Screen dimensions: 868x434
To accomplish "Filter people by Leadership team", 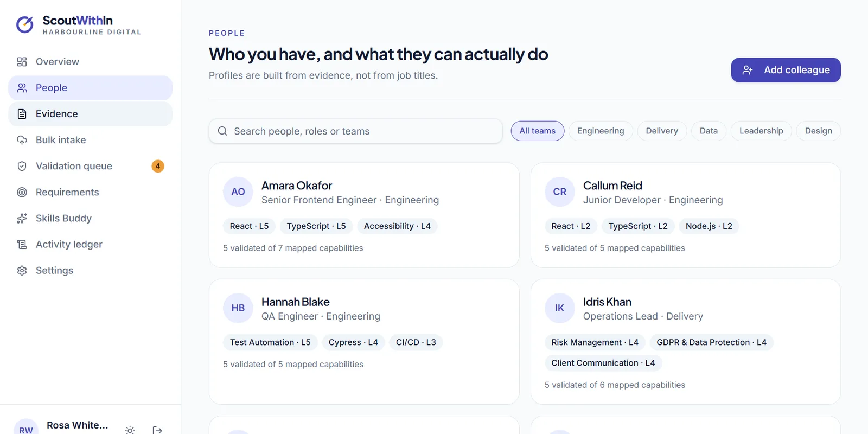I will click(761, 131).
